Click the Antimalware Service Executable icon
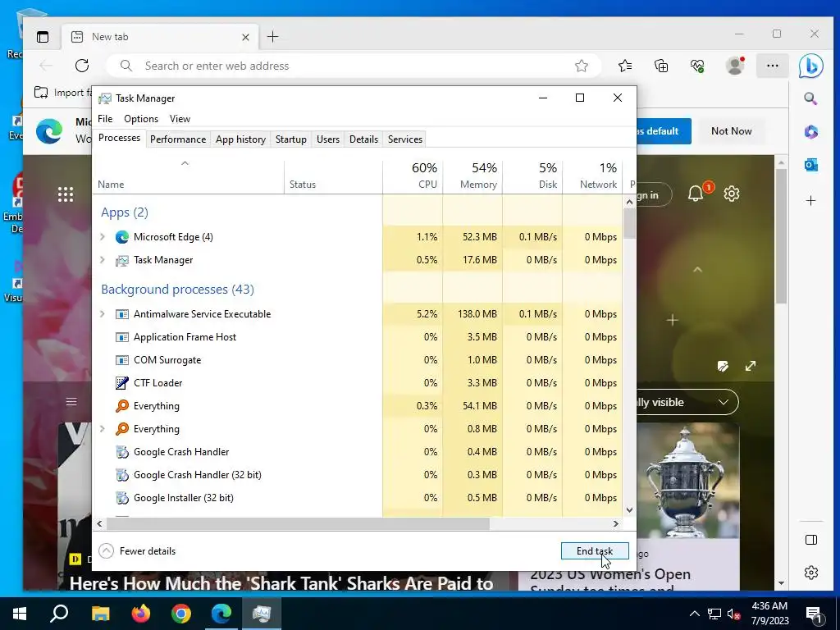 tap(122, 314)
